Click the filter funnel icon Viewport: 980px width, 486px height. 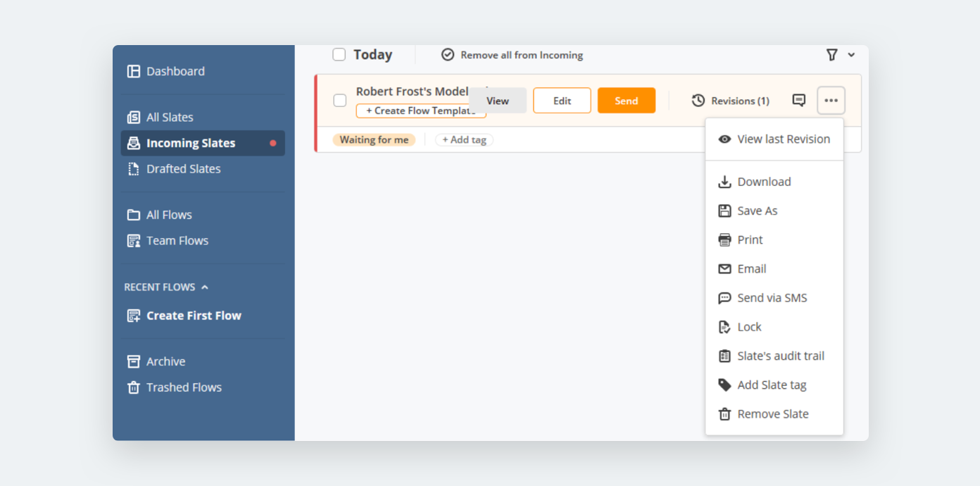pyautogui.click(x=831, y=55)
